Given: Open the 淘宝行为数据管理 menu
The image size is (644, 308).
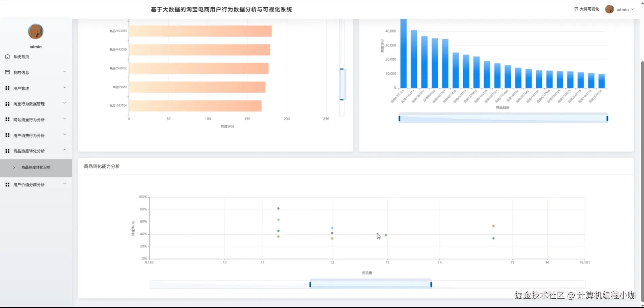Looking at the screenshot, I should tap(35, 104).
